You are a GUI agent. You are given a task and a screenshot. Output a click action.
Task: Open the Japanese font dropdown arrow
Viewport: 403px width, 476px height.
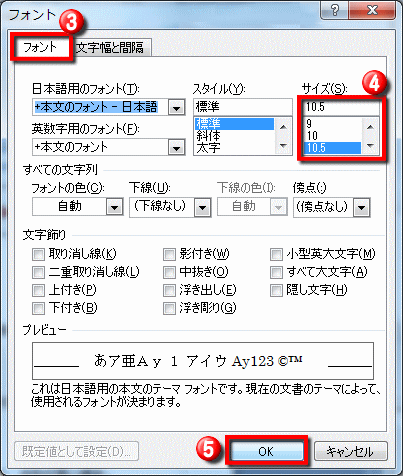tap(176, 107)
